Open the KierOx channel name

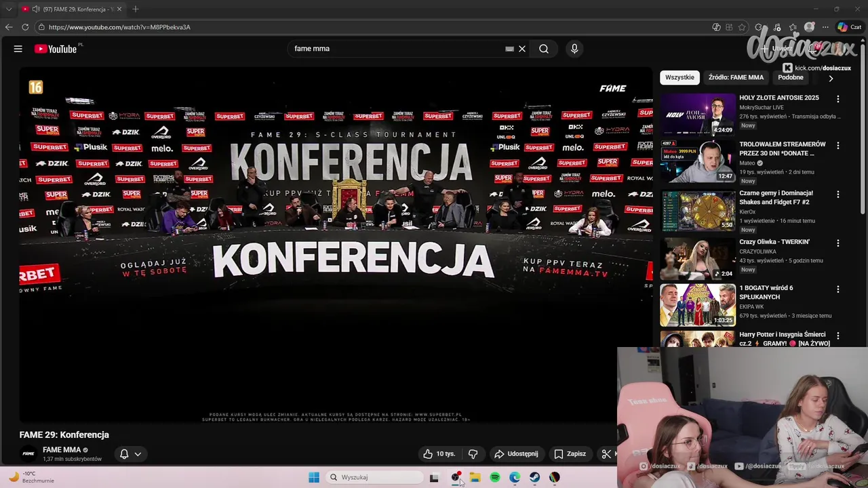coord(747,211)
